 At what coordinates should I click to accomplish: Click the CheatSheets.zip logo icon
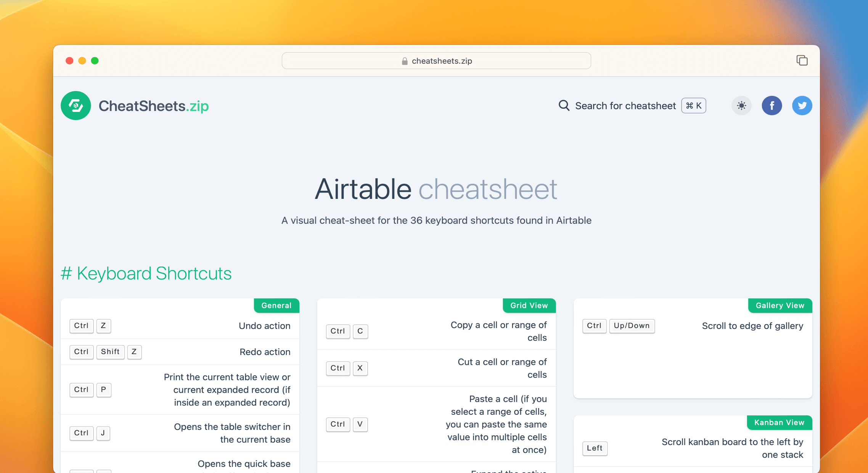pos(76,106)
